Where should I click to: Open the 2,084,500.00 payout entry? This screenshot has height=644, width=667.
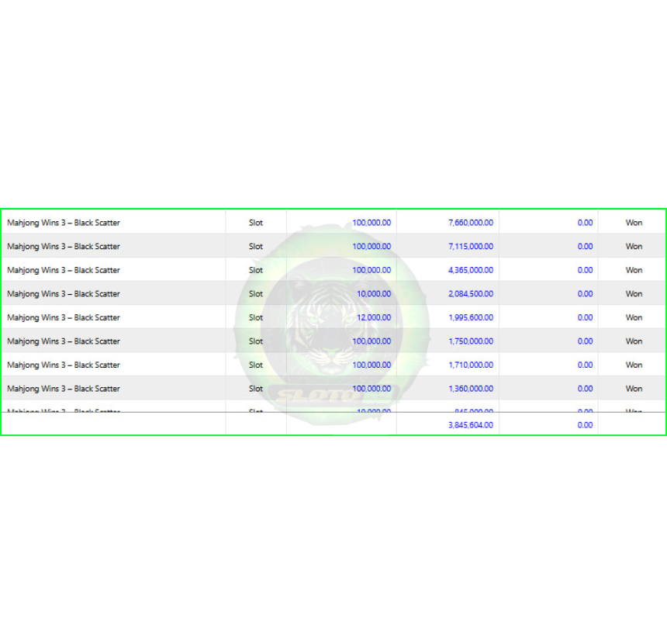[471, 294]
